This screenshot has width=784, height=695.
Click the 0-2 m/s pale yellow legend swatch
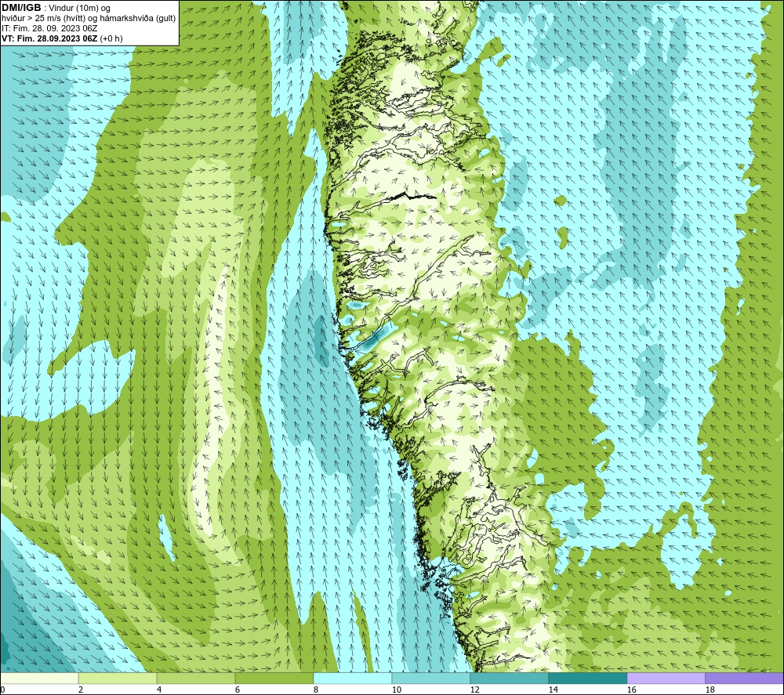pyautogui.click(x=39, y=678)
